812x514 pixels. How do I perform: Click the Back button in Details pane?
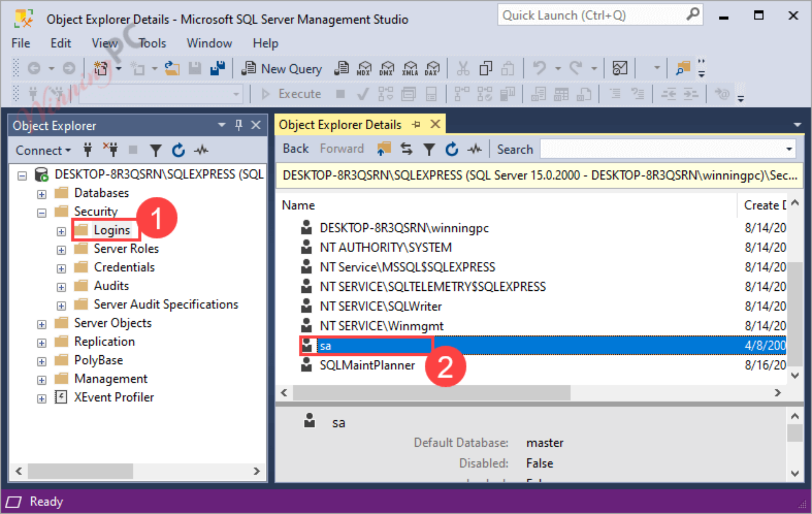pyautogui.click(x=295, y=149)
